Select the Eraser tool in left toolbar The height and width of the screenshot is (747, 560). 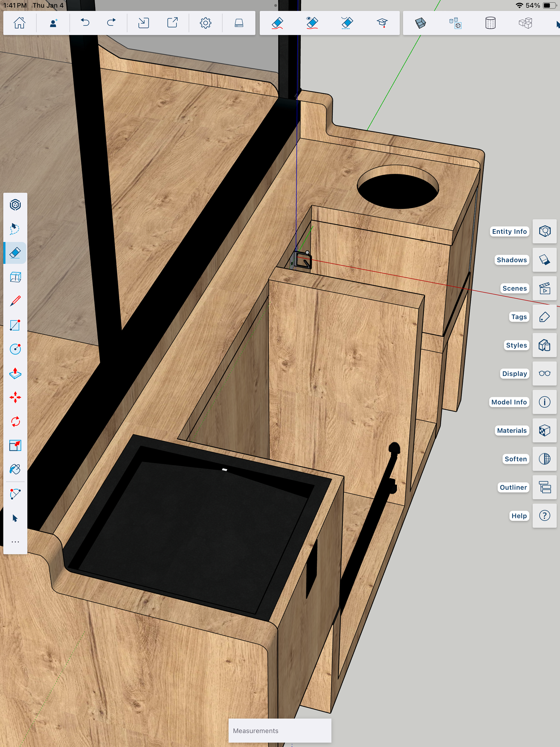coord(15,253)
